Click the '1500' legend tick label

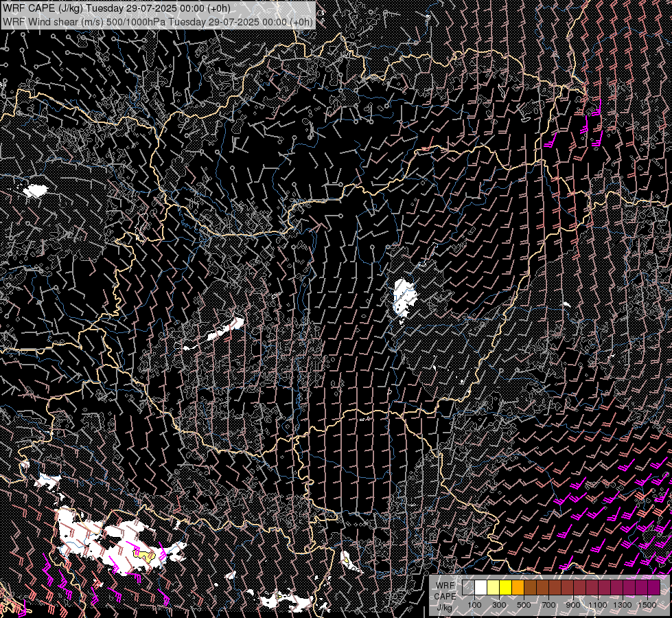point(647,605)
